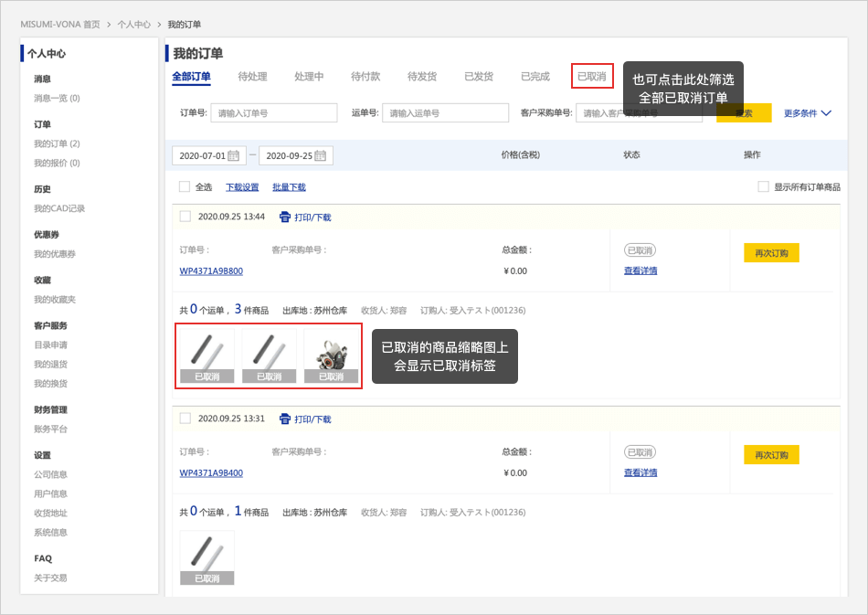This screenshot has height=615, width=868.
Task: Open 我的优惠券 in the sidebar
Action: pyautogui.click(x=55, y=254)
